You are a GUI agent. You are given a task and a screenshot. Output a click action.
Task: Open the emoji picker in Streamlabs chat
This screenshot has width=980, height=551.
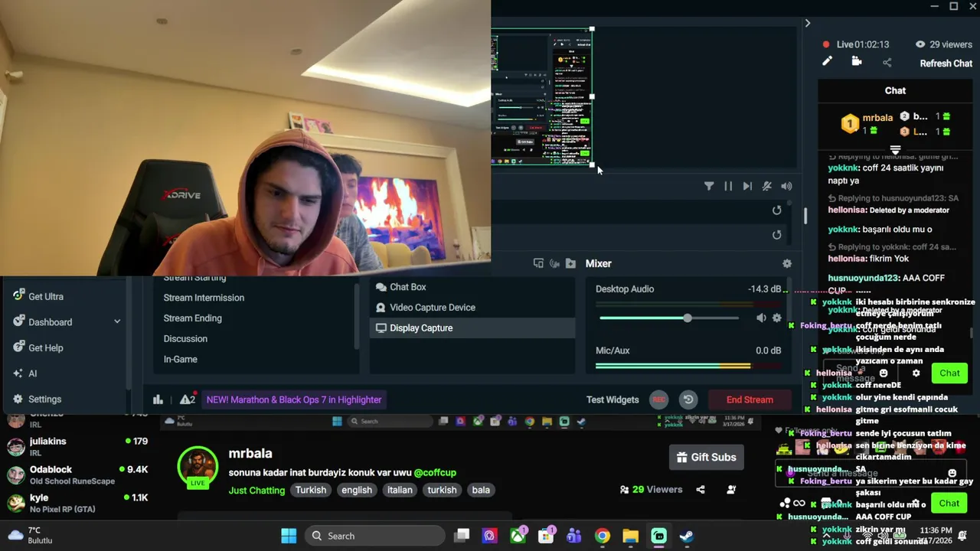[x=883, y=373]
